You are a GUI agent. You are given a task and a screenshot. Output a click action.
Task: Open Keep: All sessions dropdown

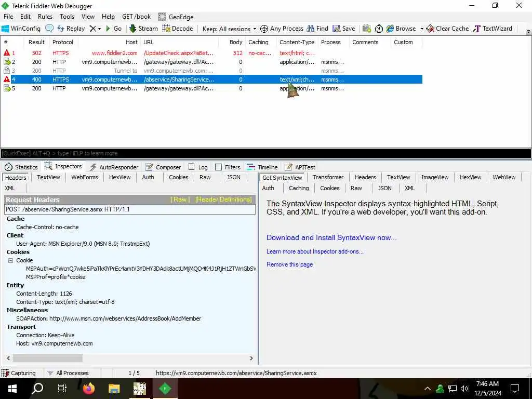(229, 29)
